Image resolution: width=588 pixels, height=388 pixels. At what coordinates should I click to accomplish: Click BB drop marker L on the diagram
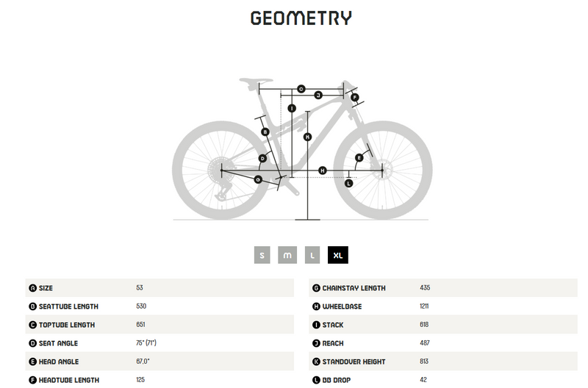click(348, 183)
